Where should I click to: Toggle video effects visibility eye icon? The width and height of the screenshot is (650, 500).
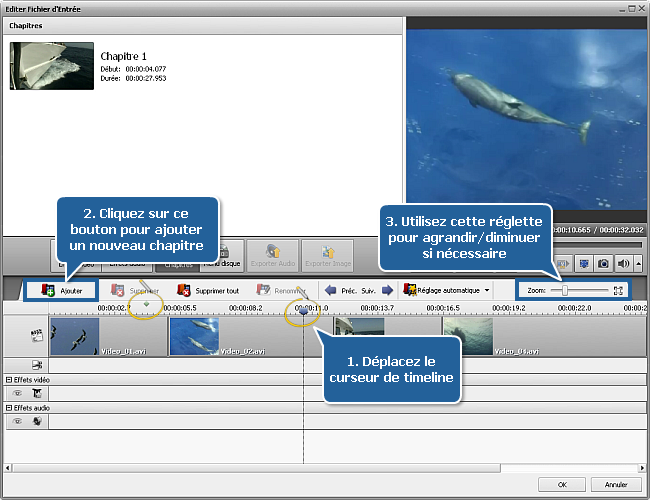[17, 394]
